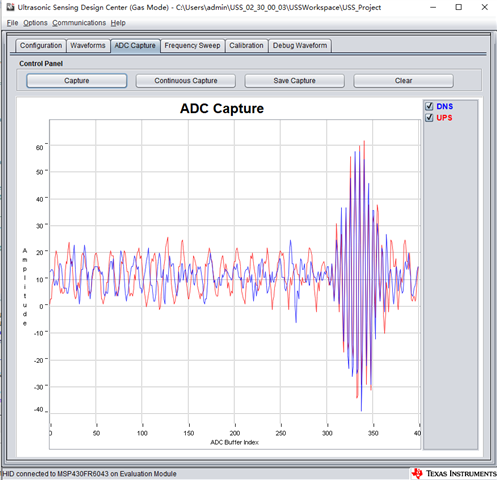497x480 pixels.
Task: Maximize the Design Center window
Action: pyautogui.click(x=459, y=7)
